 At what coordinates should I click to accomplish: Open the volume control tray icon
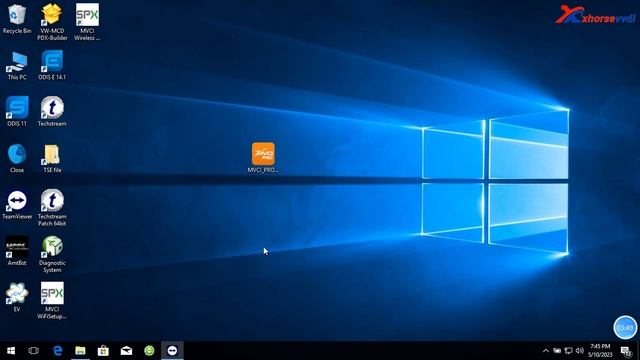(x=580, y=351)
